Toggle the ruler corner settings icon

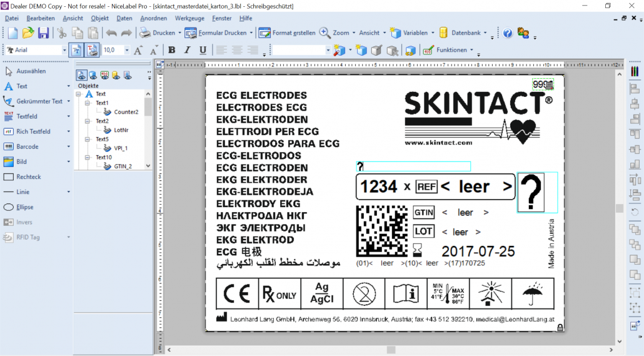click(x=160, y=64)
